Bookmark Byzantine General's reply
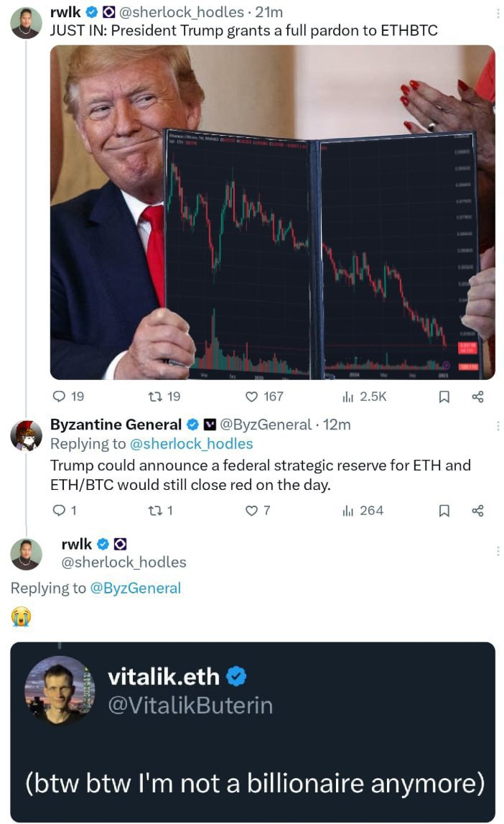Screen dimensions: 504x824 444,511
